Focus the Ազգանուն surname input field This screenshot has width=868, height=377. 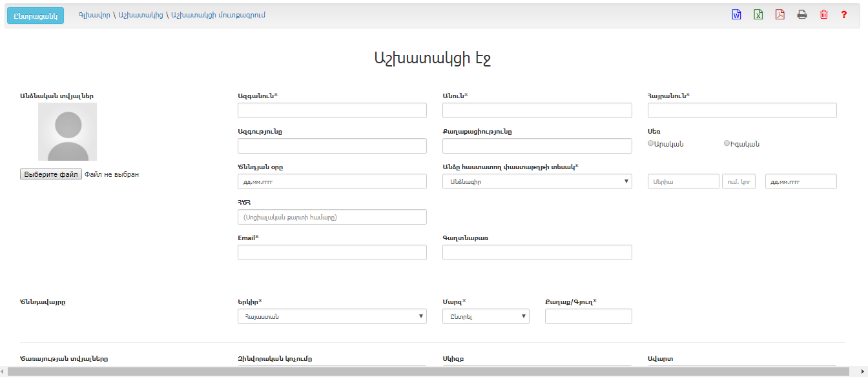[332, 110]
